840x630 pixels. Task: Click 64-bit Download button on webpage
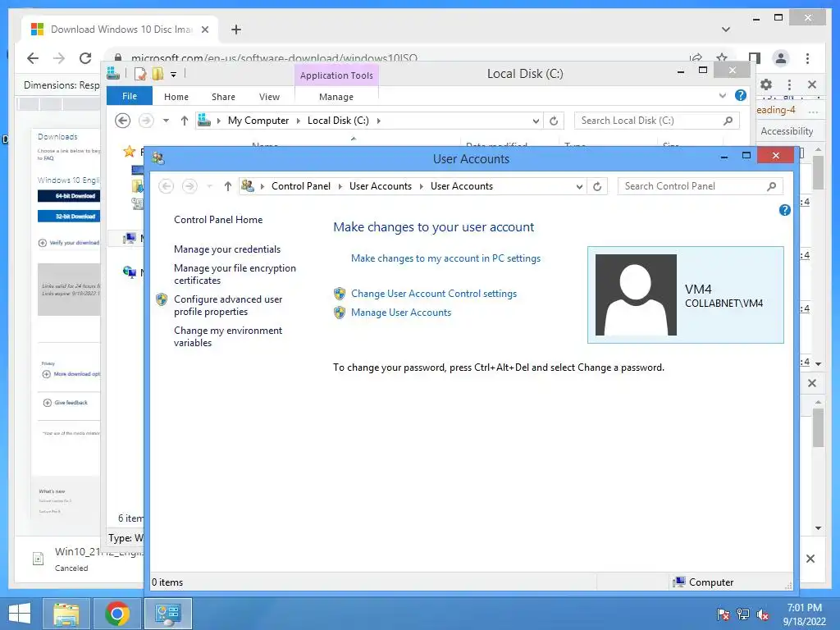click(69, 196)
